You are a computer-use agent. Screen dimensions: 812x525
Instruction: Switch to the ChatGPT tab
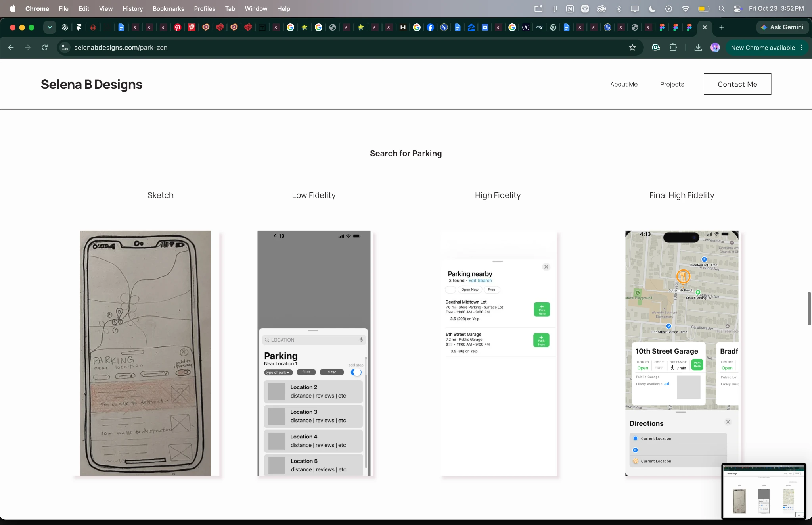point(65,27)
